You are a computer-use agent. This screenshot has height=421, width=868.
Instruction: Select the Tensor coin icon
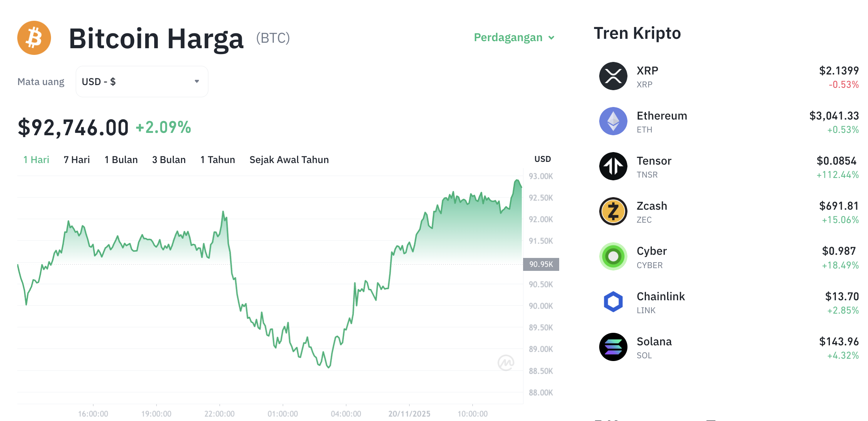613,167
